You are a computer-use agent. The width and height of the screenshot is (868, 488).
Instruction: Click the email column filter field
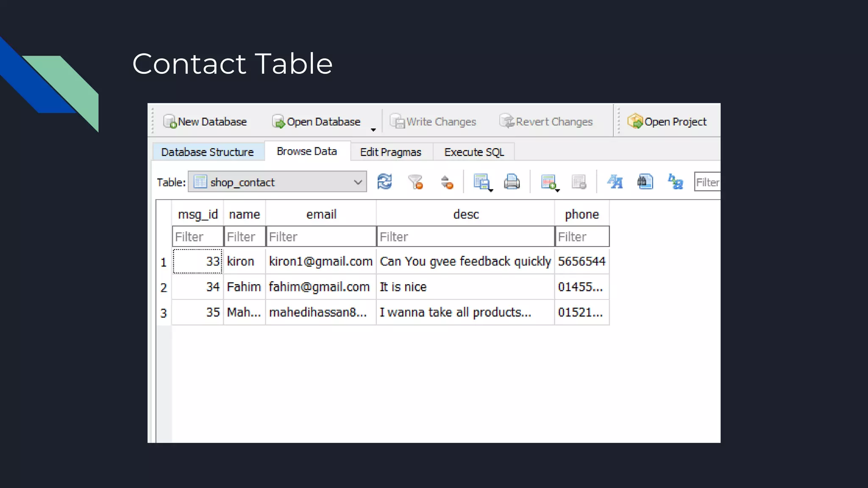[321, 237]
